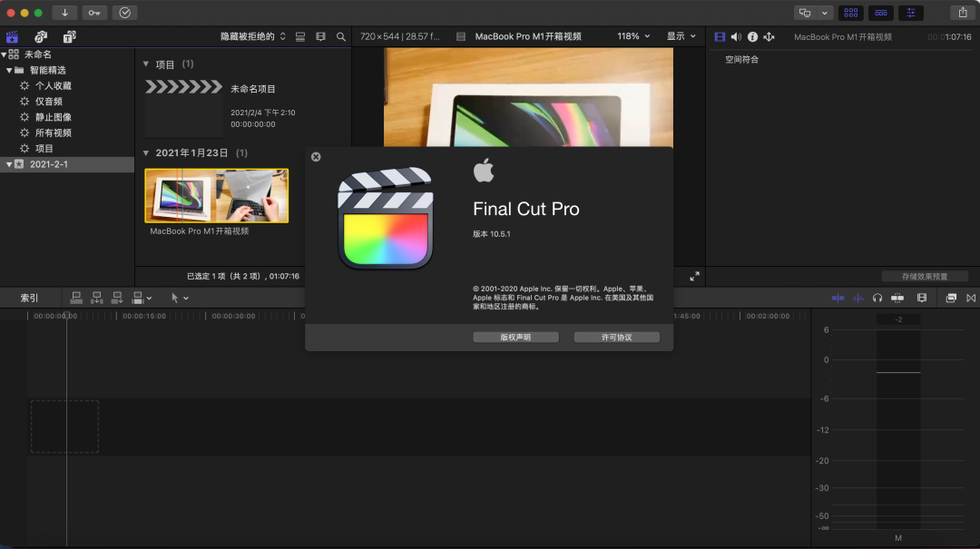Show the effects browser icon
The image size is (980, 549).
tap(951, 299)
